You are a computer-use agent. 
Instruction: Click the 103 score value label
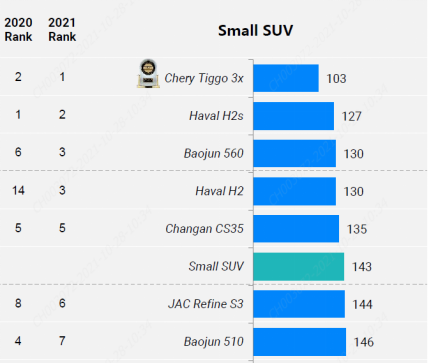tap(336, 79)
